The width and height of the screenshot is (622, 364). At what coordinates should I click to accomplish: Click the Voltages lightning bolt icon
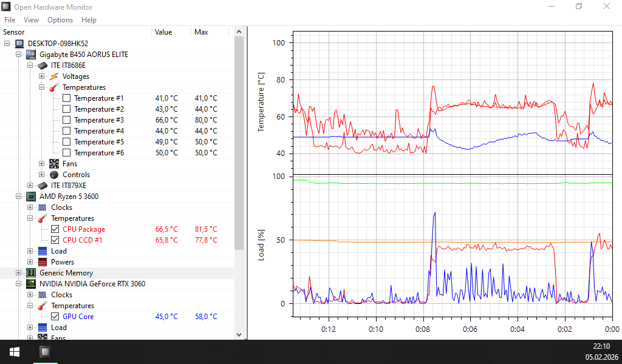tap(54, 76)
